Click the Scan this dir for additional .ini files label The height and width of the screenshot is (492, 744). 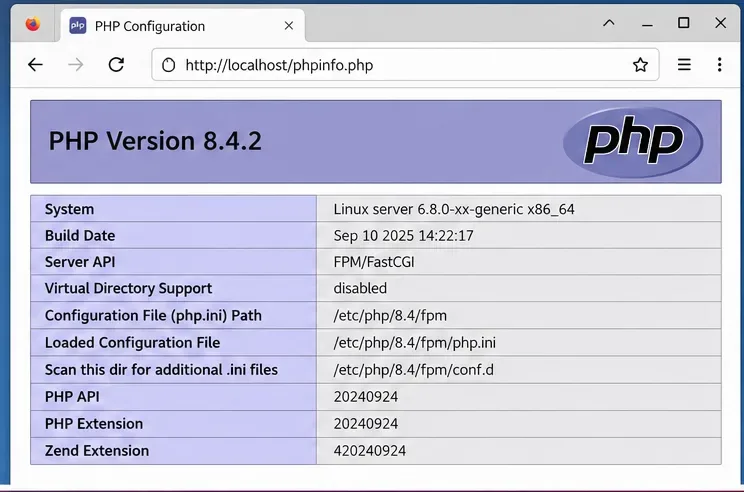coord(161,370)
